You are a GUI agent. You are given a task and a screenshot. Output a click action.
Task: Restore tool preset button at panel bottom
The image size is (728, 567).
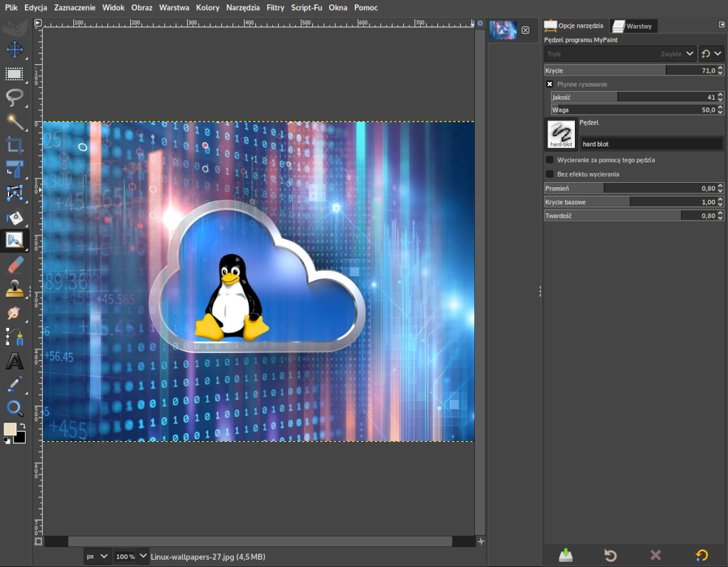(610, 555)
